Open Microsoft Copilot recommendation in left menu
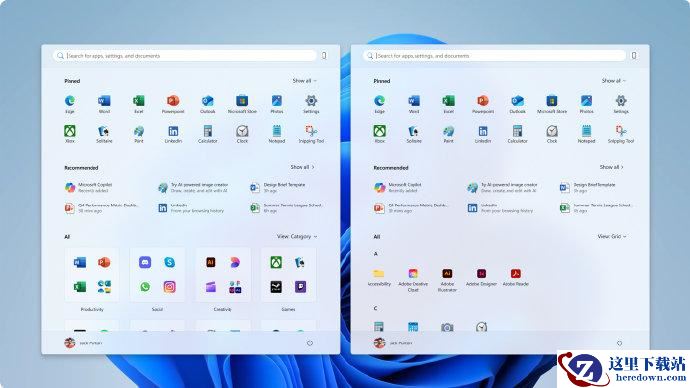This screenshot has height=388, width=690. [x=89, y=187]
